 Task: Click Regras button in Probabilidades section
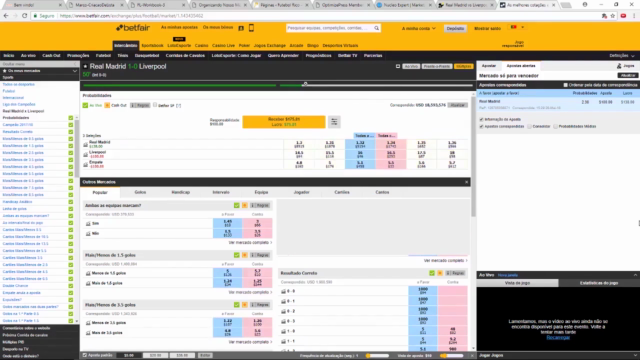140,105
